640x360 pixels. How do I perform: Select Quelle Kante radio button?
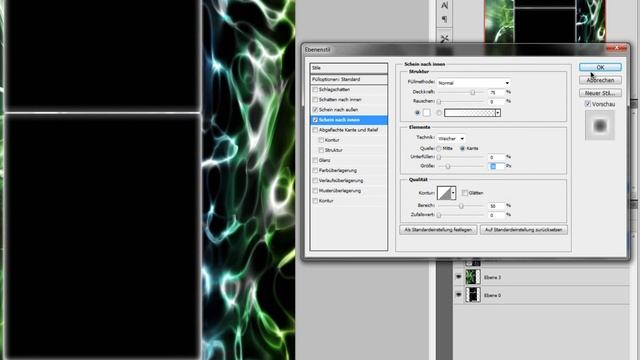click(x=462, y=149)
